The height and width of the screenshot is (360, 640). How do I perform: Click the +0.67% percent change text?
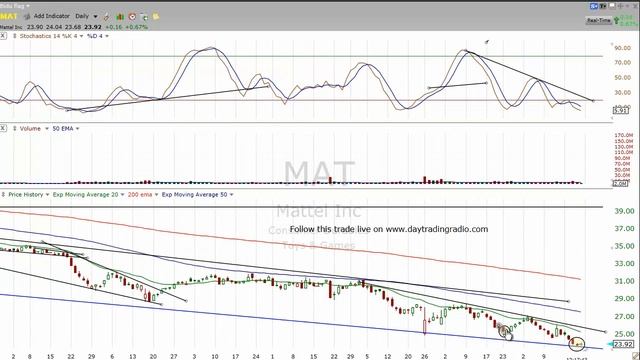[x=136, y=27]
